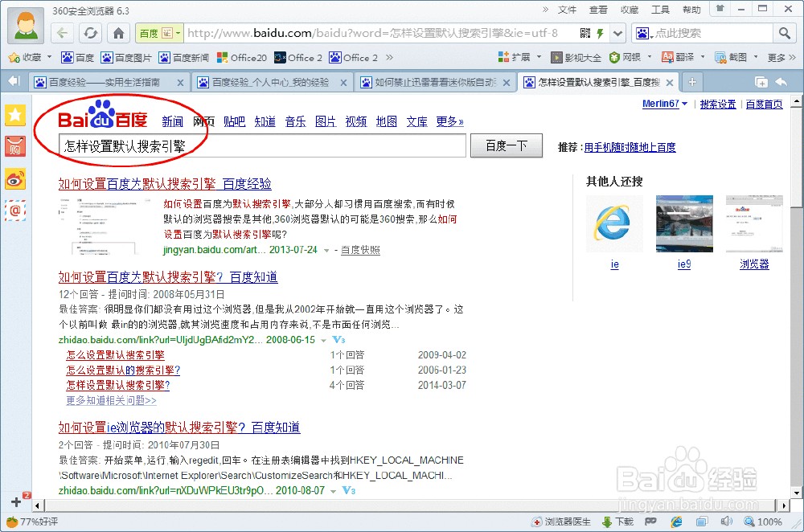Open 网银 online banking toolbar item
804x532 pixels.
pos(625,57)
